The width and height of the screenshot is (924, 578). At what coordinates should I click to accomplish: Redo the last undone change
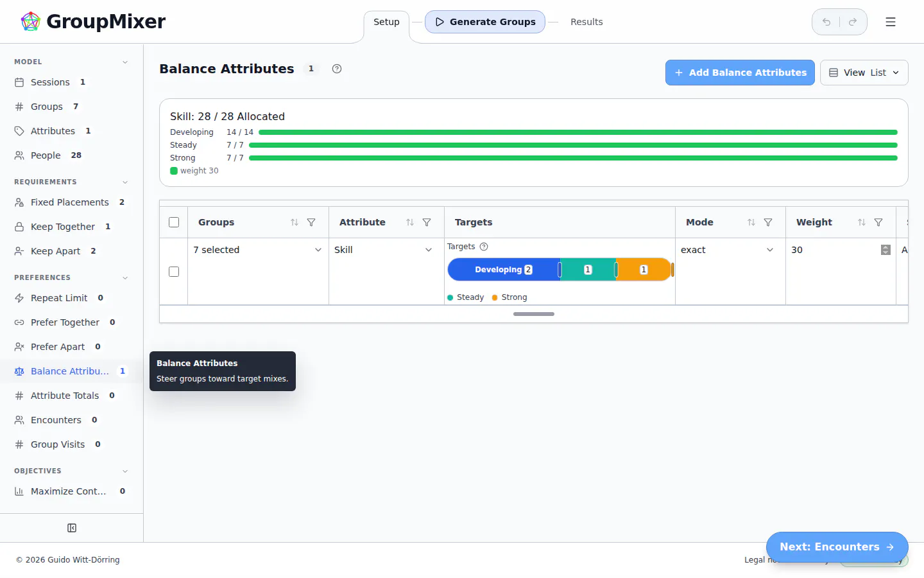click(x=853, y=22)
